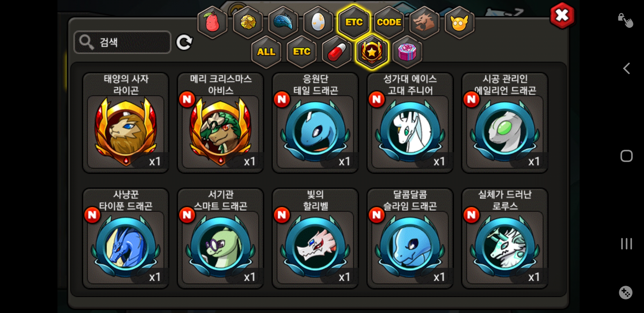Filter by pink gift box icon
This screenshot has height=313, width=644.
407,52
